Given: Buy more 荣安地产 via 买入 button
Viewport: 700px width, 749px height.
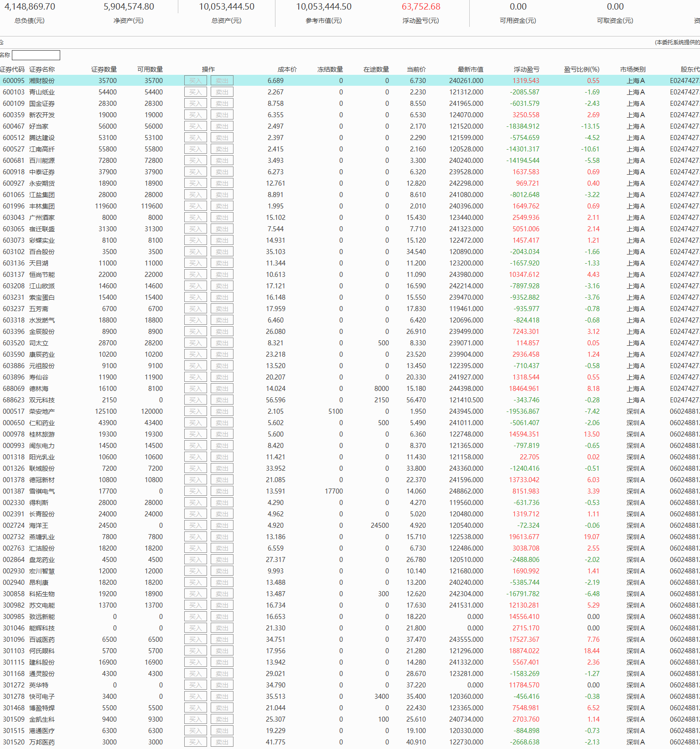Looking at the screenshot, I should [x=195, y=411].
